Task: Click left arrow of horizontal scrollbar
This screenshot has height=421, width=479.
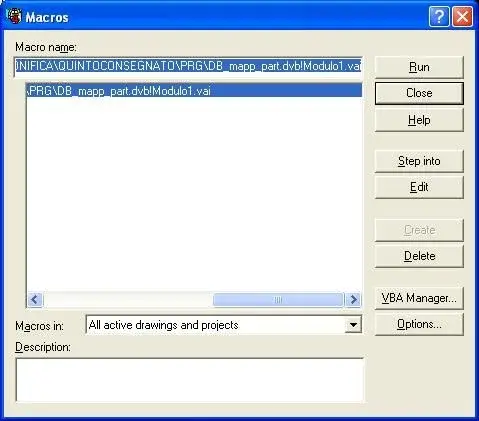Action: point(35,299)
